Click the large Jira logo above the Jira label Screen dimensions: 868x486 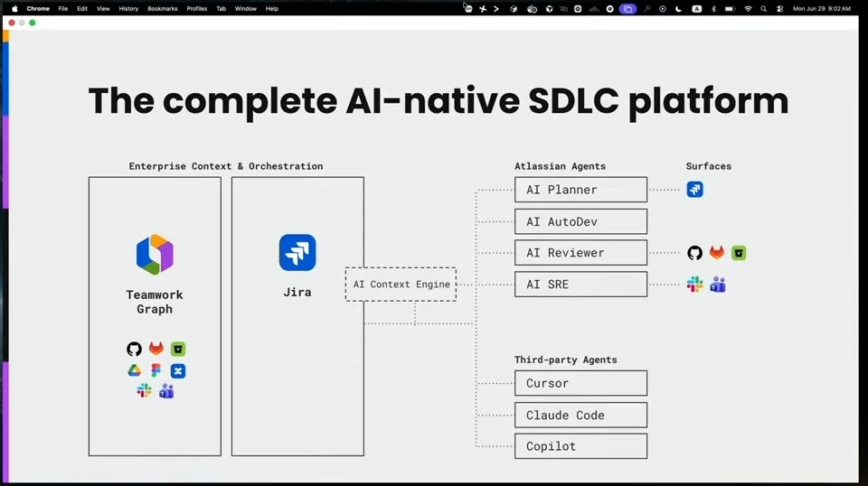pos(297,253)
